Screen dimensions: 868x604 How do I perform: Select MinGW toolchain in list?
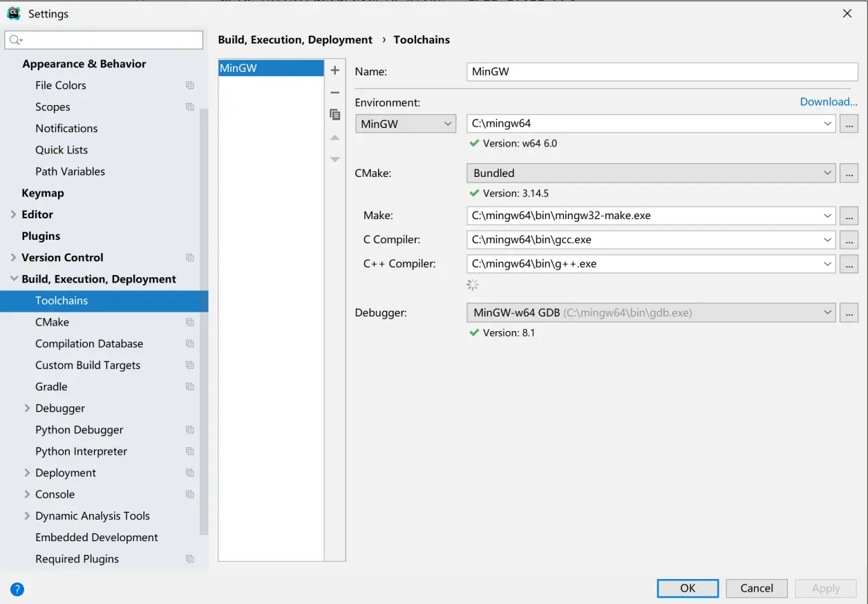pos(271,68)
